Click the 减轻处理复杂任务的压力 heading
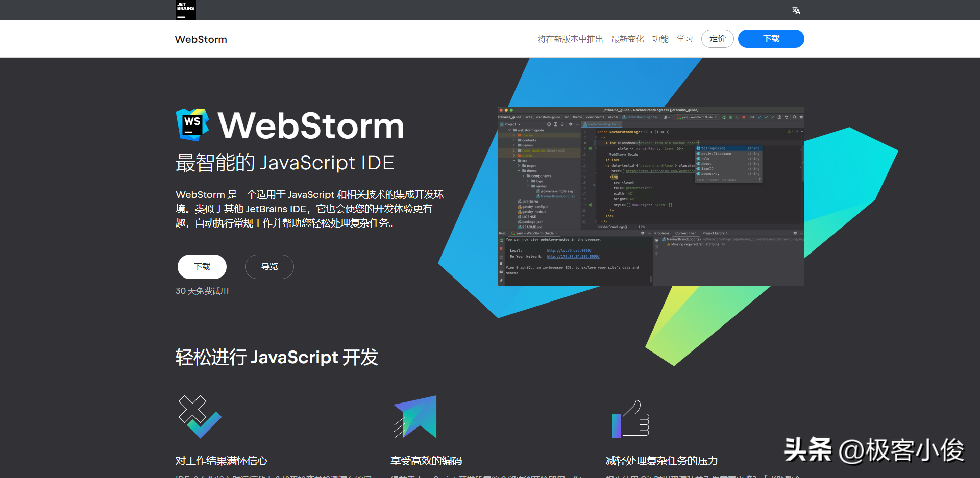This screenshot has width=980, height=478. [661, 461]
